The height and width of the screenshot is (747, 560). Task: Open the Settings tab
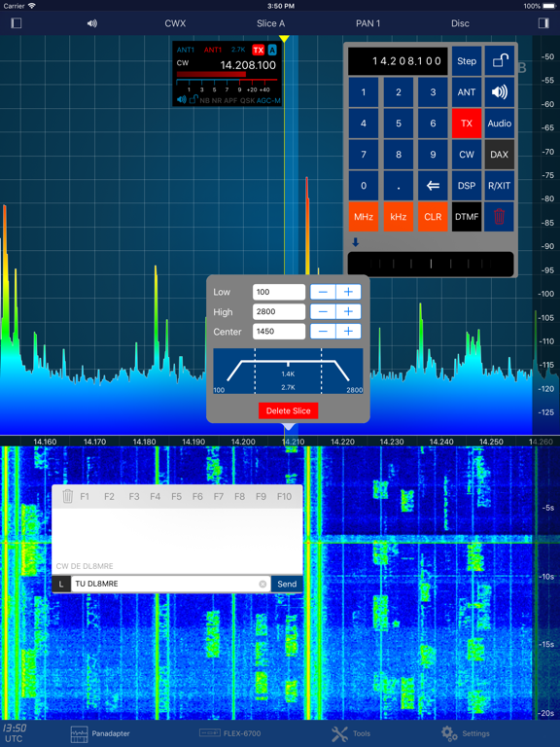tap(465, 733)
